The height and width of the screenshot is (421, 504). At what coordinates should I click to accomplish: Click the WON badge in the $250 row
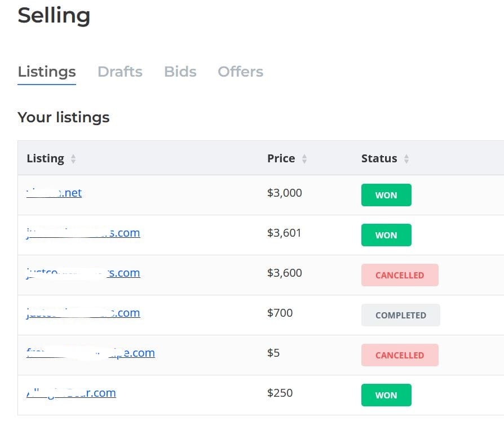click(x=386, y=396)
